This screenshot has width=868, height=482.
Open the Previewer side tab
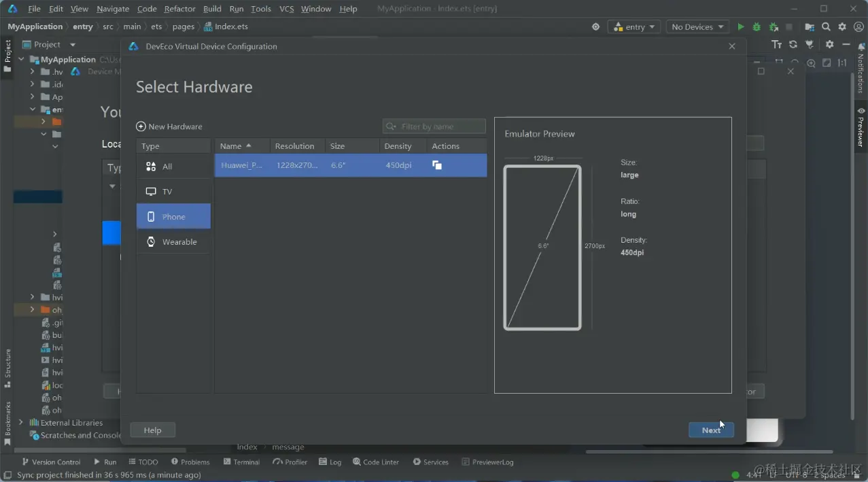pos(861,127)
